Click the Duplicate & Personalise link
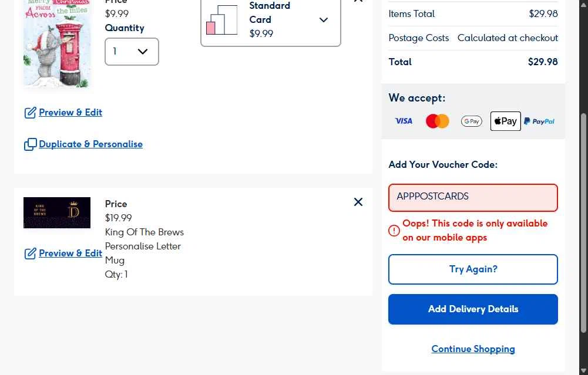588x375 pixels. [x=90, y=144]
